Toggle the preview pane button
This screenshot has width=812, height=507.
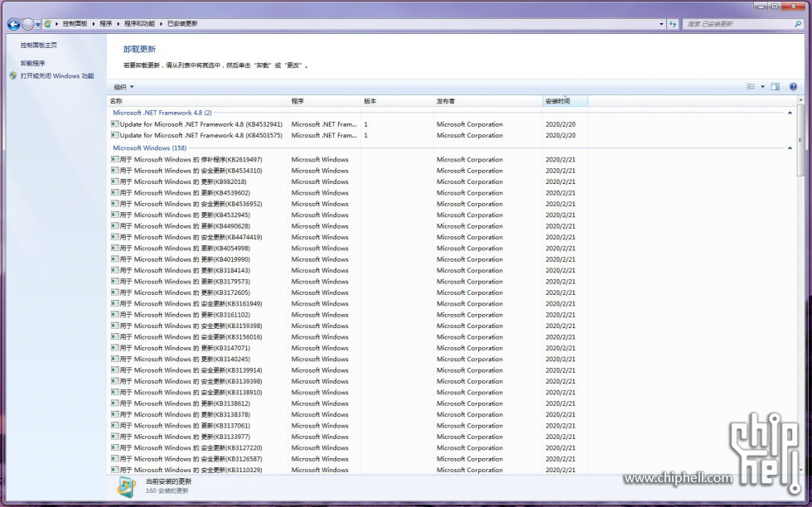tap(776, 86)
